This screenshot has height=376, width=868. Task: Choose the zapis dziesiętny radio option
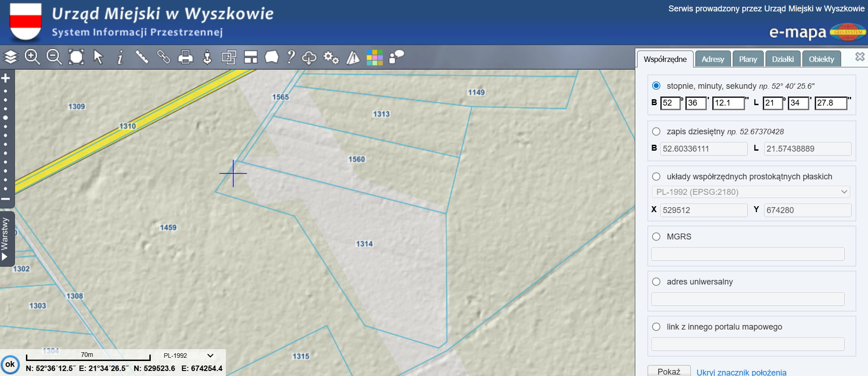[x=656, y=132]
